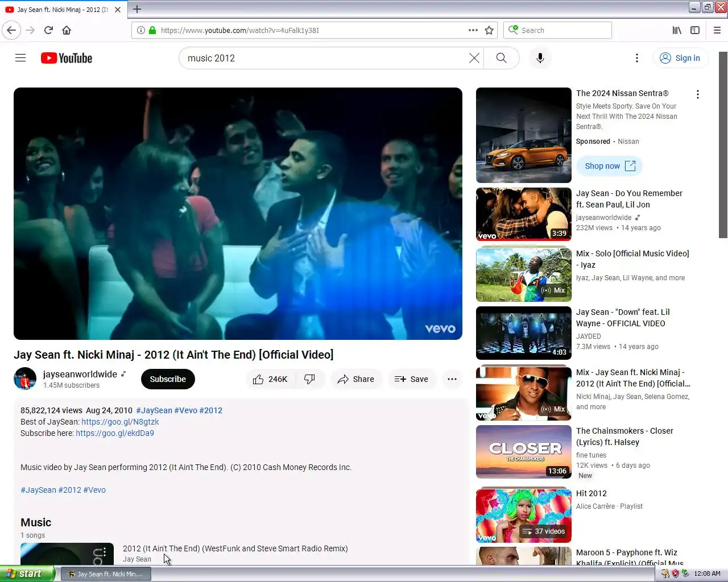Open the Windows Start menu
Screen dimensions: 728x582
[27, 573]
